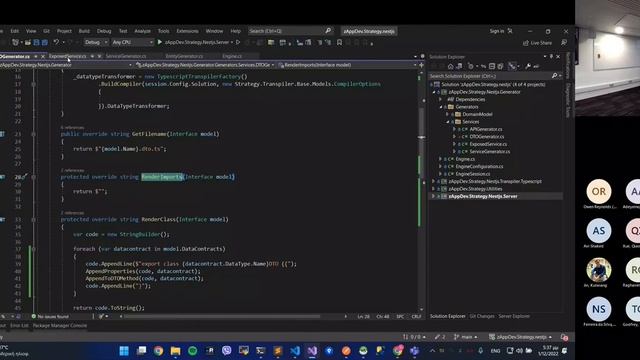Screen dimensions: 640x360
Task: Open Visual Studio Code from taskbar
Action: tap(295, 351)
